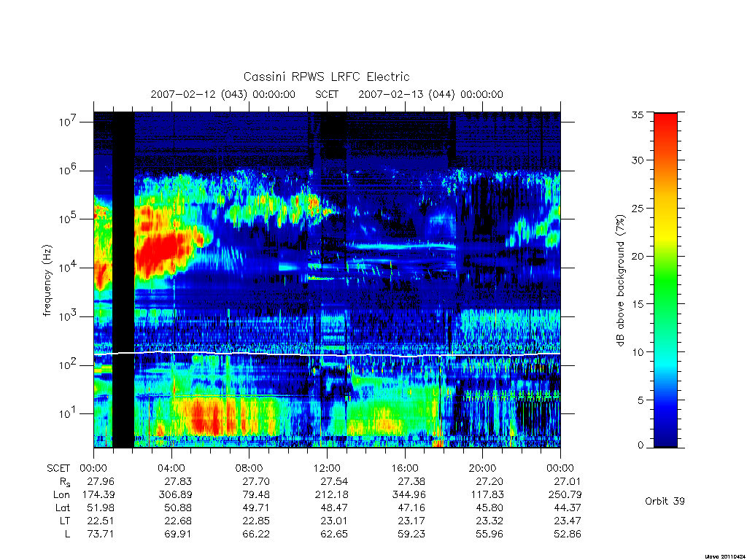The image size is (747, 560).
Task: Click the white trace line across the spectrogram
Action: [327, 355]
